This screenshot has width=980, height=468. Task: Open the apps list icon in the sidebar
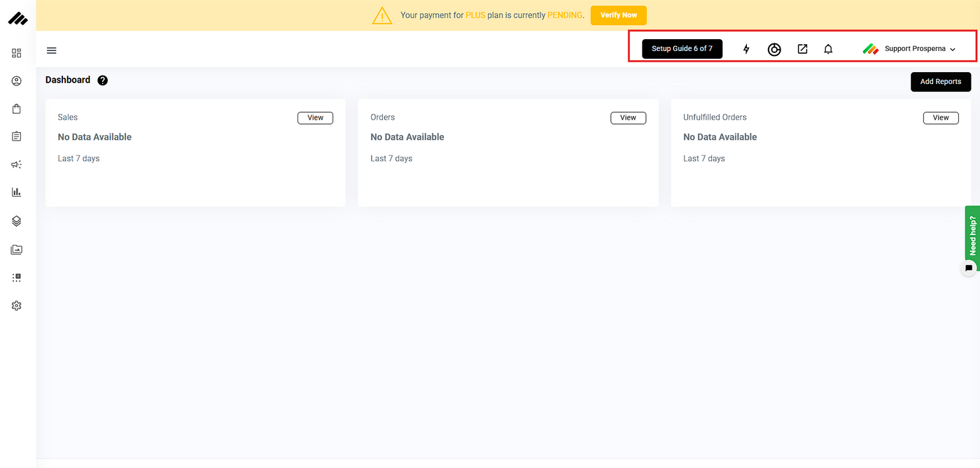[x=17, y=278]
